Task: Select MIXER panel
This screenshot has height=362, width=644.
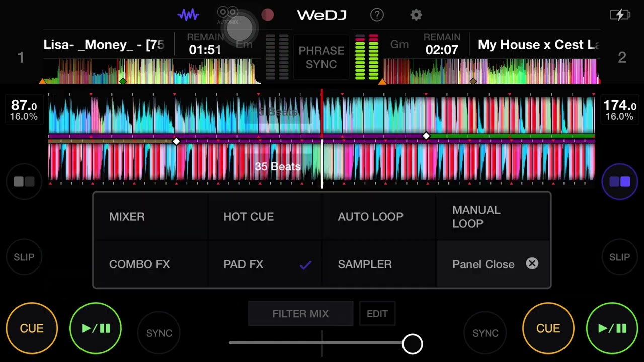Action: [150, 216]
